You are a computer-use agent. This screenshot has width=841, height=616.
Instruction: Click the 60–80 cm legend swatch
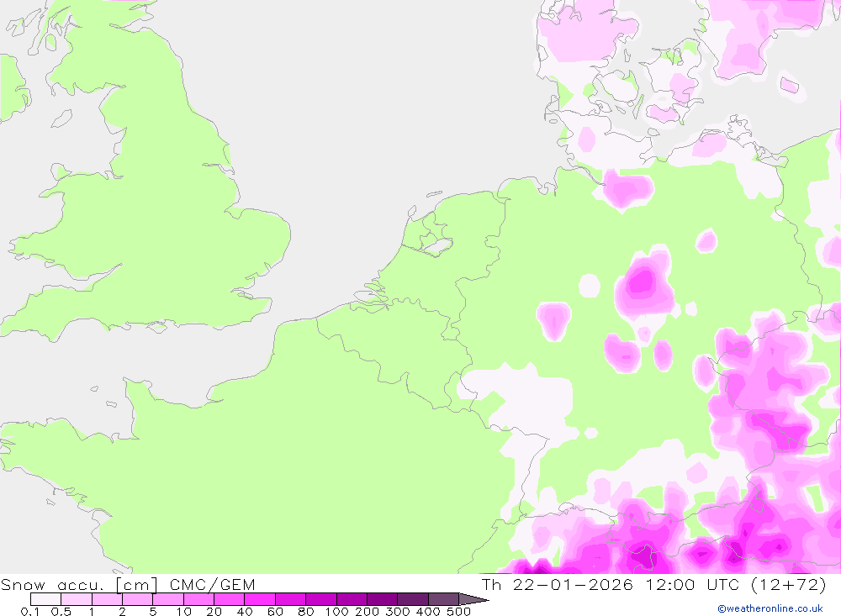pyautogui.click(x=291, y=599)
